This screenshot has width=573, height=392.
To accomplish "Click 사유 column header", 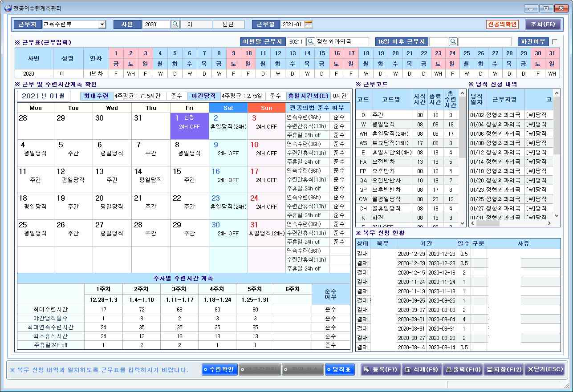I will tap(524, 244).
